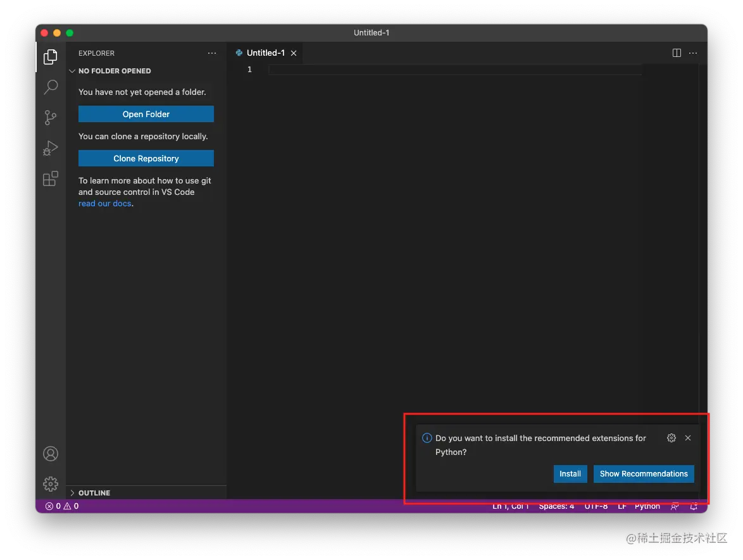Open Explorer panel more actions ellipsis
This screenshot has height=560, width=743.
tap(212, 53)
